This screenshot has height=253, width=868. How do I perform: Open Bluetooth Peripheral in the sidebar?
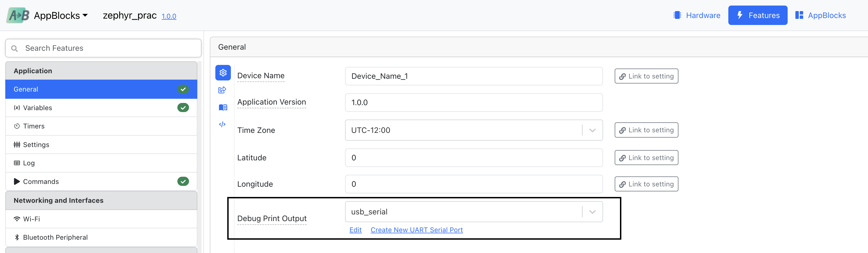click(101, 237)
